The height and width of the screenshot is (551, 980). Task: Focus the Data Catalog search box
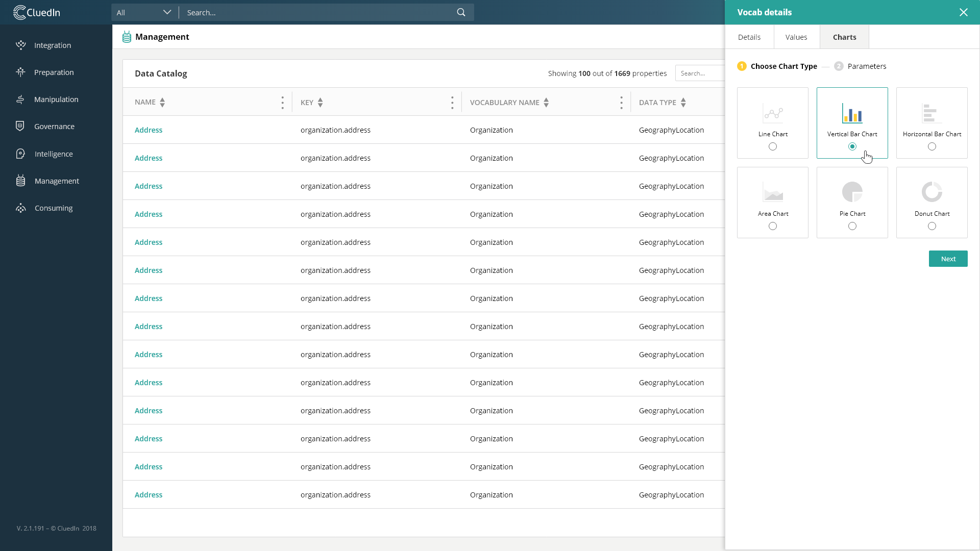(700, 73)
